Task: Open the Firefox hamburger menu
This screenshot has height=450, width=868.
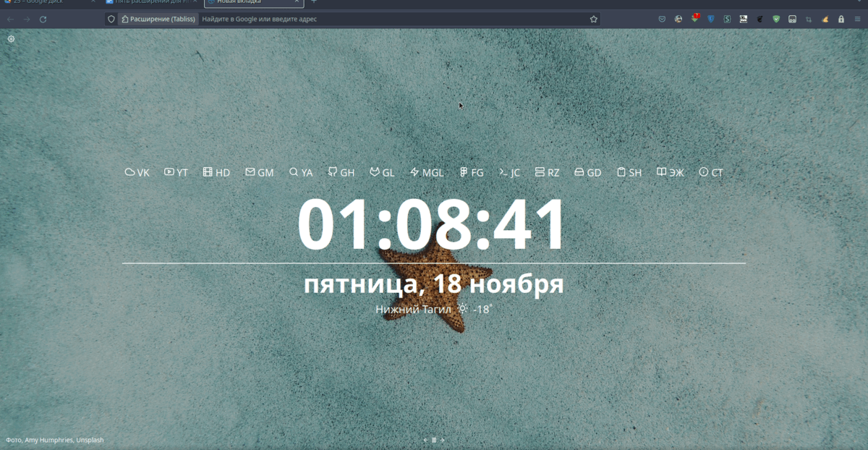Action: tap(858, 18)
